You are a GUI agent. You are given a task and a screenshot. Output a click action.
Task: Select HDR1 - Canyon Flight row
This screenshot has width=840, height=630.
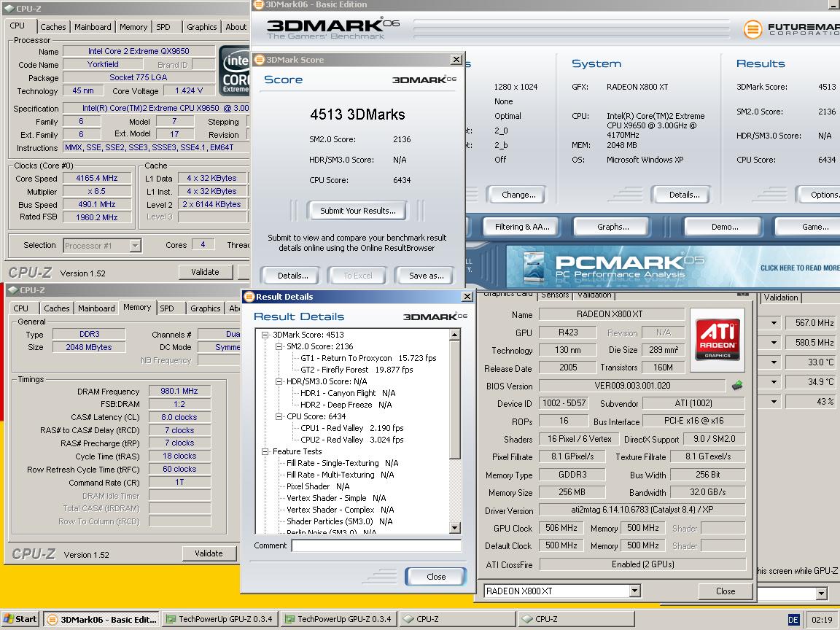348,393
